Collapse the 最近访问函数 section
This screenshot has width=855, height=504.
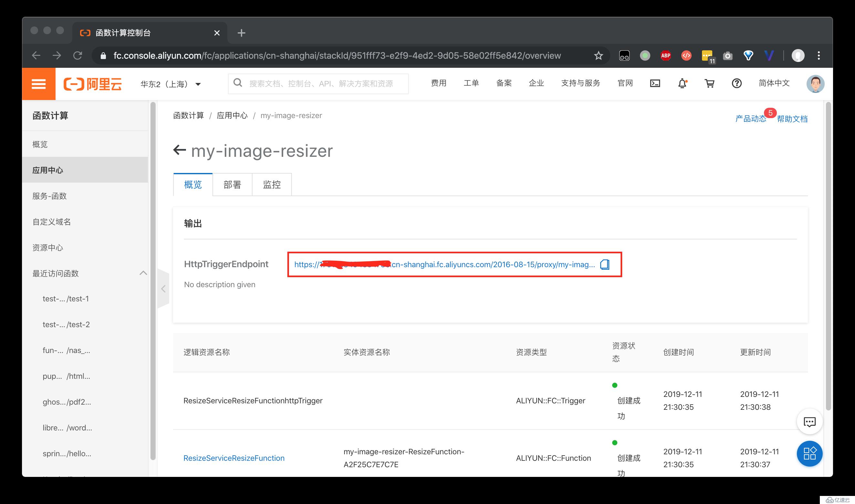[x=143, y=273]
